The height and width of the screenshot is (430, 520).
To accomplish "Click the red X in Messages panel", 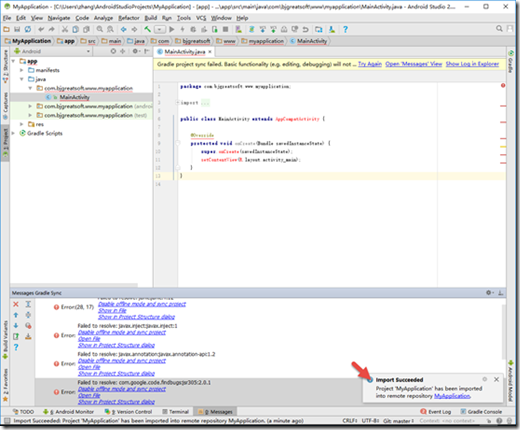I will (16, 304).
